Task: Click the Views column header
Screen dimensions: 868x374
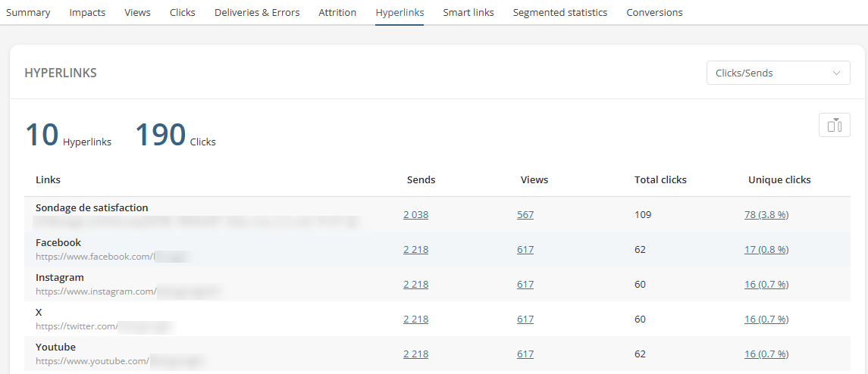Action: [x=534, y=180]
